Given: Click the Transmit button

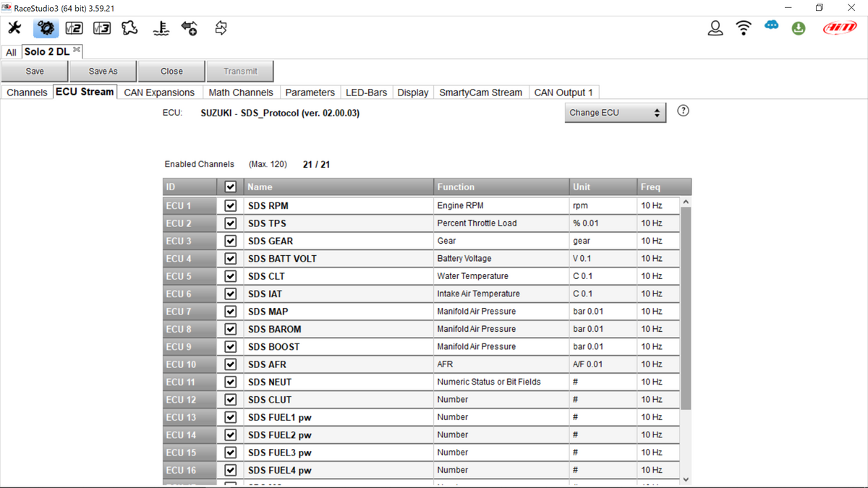Looking at the screenshot, I should (240, 71).
